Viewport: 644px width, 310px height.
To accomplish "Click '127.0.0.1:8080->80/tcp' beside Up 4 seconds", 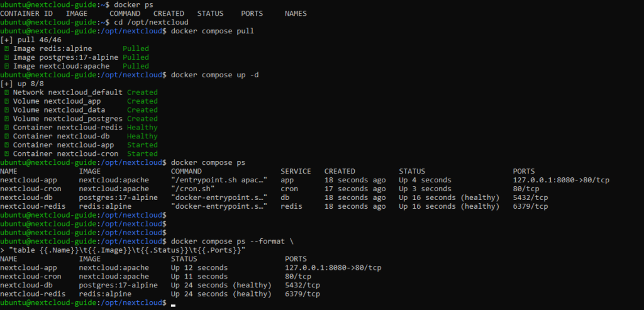I will [x=562, y=180].
